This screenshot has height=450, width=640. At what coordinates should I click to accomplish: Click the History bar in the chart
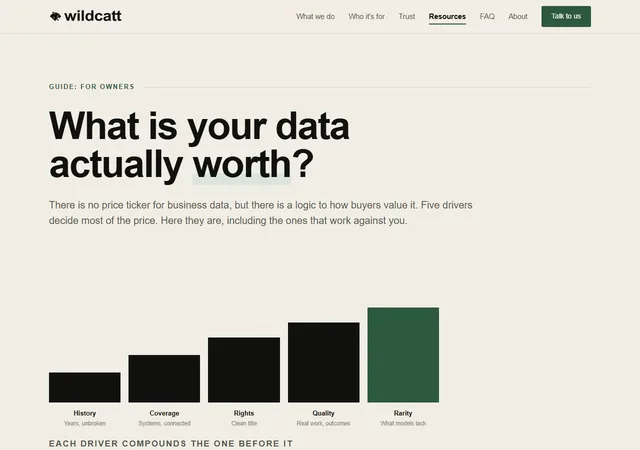pyautogui.click(x=84, y=387)
